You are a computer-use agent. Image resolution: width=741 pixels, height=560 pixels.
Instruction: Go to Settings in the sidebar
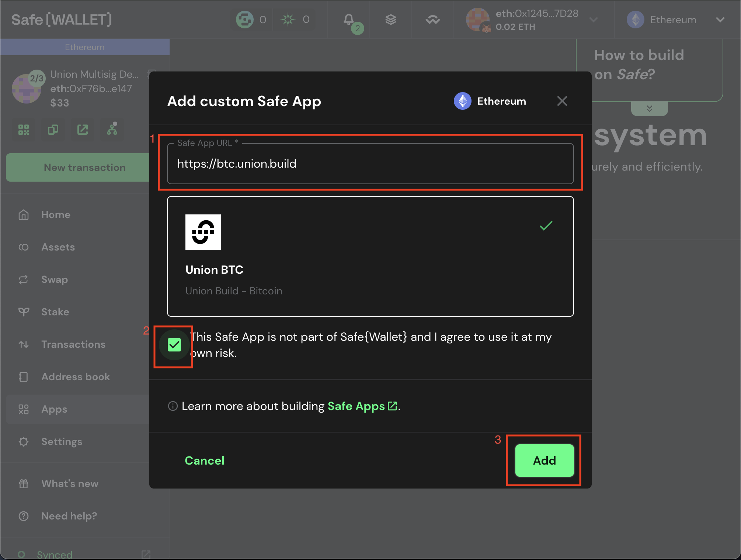(62, 442)
